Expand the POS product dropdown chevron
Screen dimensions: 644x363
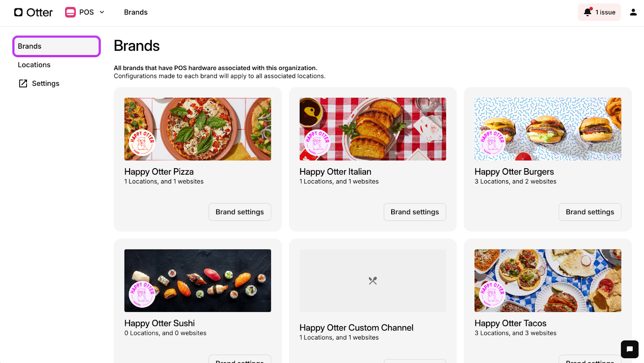point(102,12)
